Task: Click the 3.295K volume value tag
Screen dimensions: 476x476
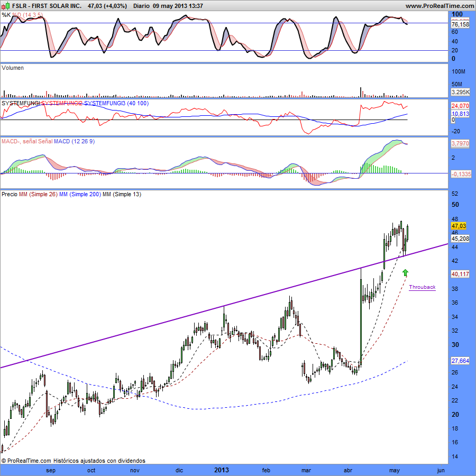Action: coord(460,92)
